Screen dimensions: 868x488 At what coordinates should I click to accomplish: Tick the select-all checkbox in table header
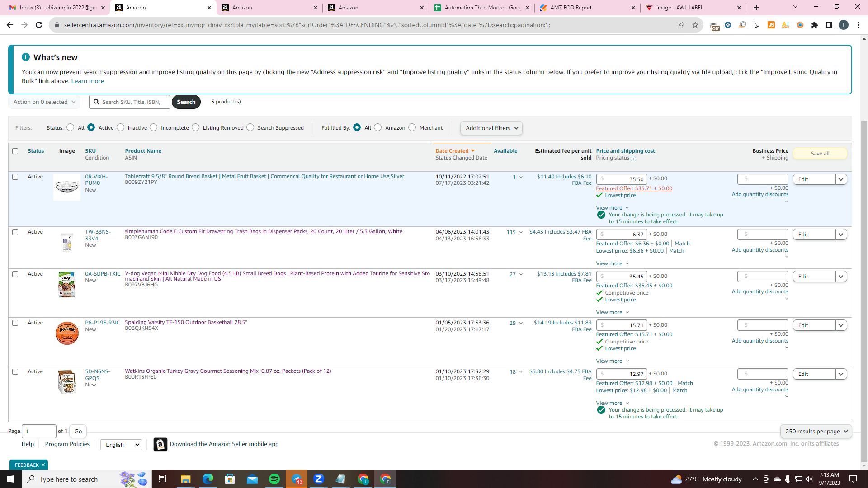(15, 151)
